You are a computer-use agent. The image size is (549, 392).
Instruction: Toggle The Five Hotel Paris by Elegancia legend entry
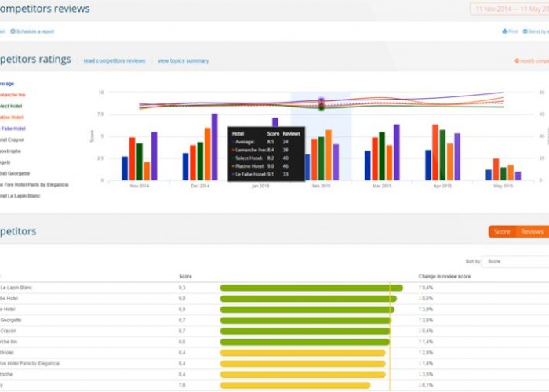35,185
